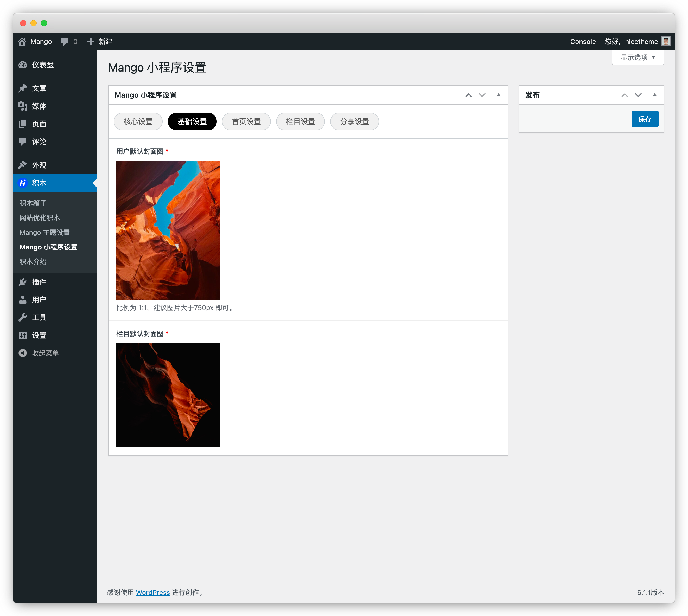The image size is (688, 616).
Task: Open 用户 menu label
Action: (39, 299)
